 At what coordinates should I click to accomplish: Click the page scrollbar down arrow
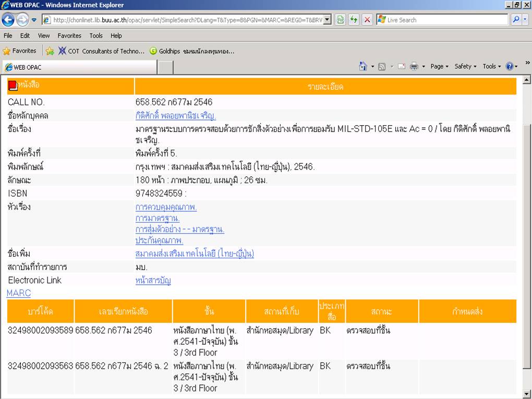click(527, 394)
